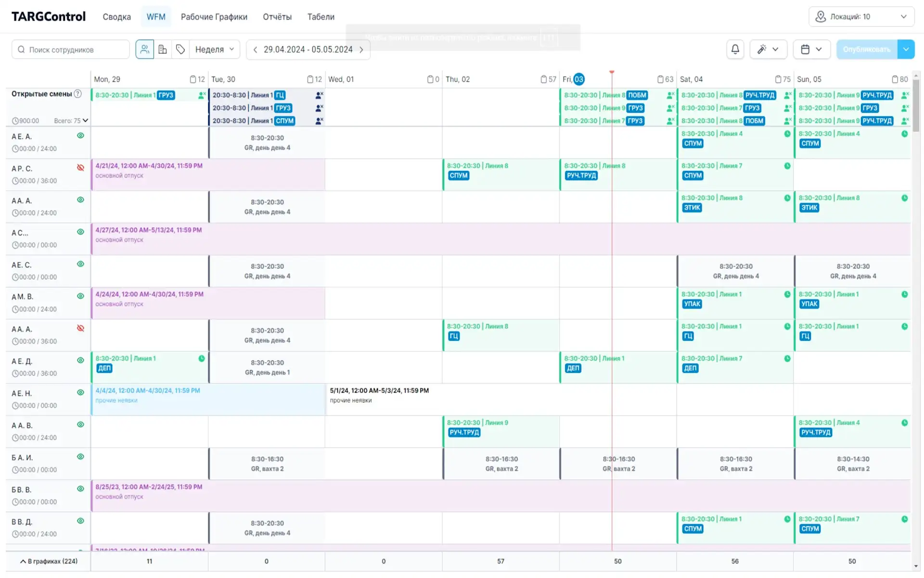This screenshot has height=578, width=924.
Task: Expand the Локаций: 10 dropdown
Action: click(861, 17)
